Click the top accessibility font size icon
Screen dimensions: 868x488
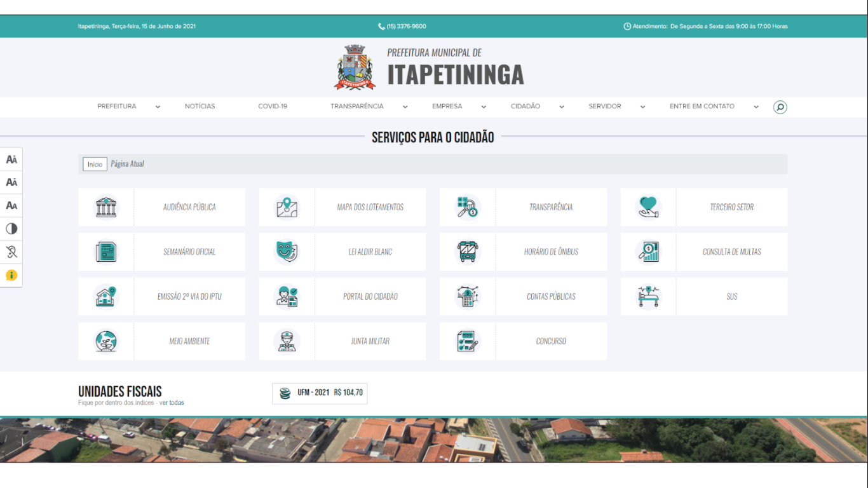11,159
